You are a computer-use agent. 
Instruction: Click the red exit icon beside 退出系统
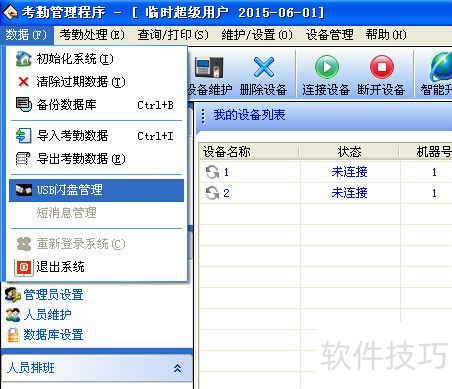point(24,267)
